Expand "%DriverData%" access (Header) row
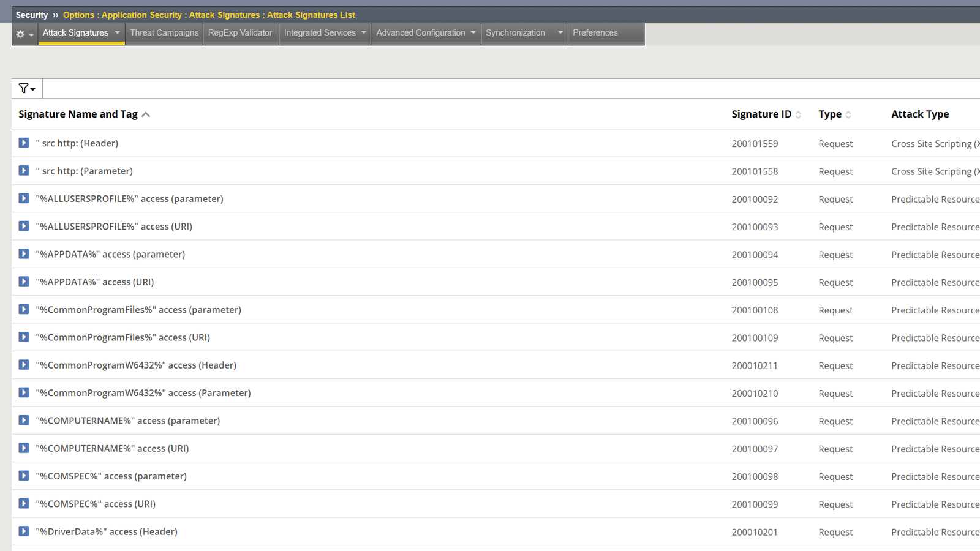This screenshot has height=551, width=980. coord(24,531)
